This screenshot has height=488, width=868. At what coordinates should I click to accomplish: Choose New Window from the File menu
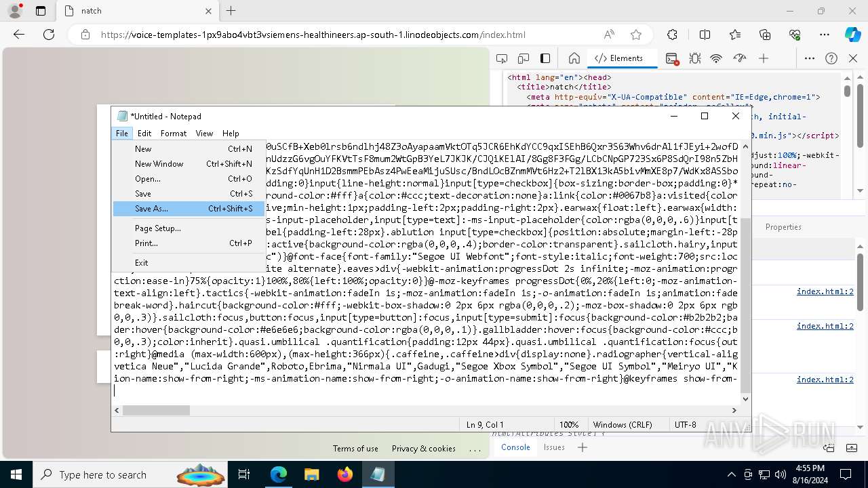[189, 164]
